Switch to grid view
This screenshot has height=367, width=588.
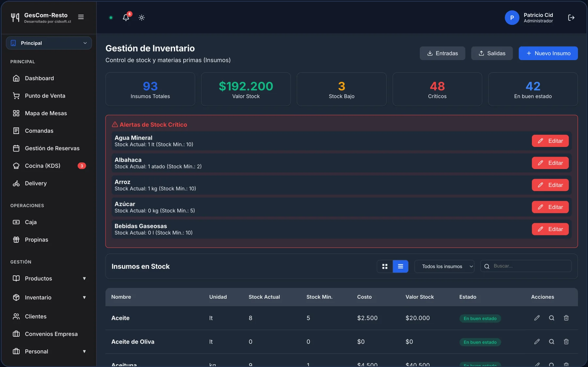pyautogui.click(x=385, y=266)
